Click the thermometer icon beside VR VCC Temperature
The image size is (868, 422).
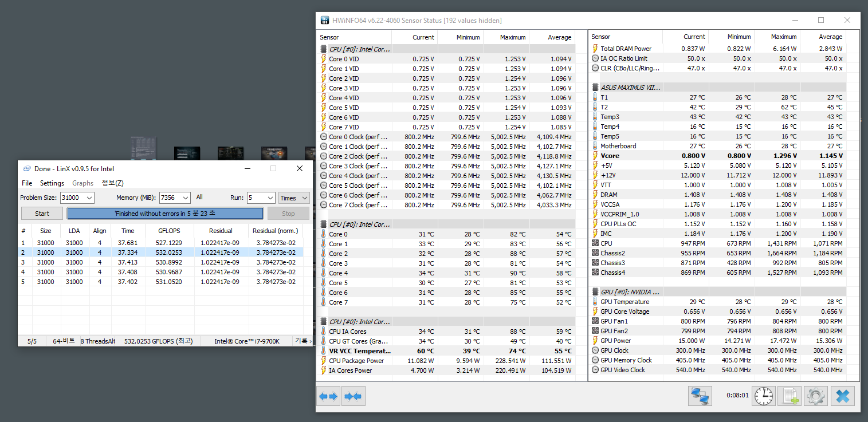(324, 351)
